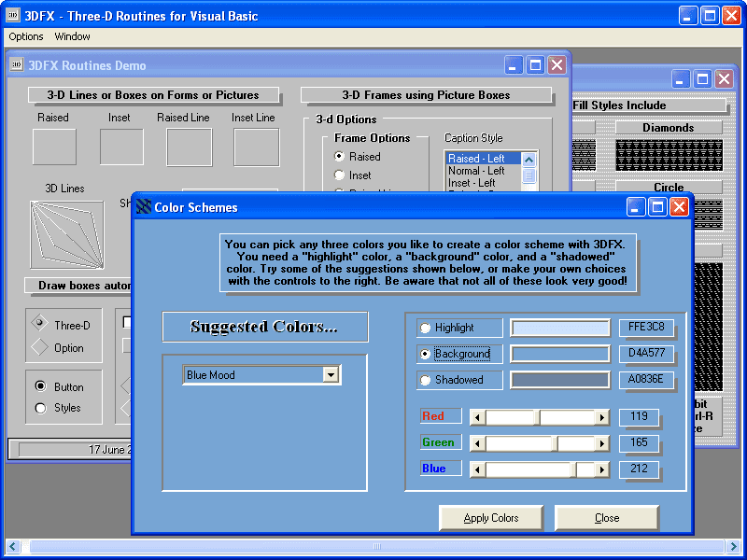The height and width of the screenshot is (560, 747).
Task: Select Inset - Left in Caption Style list
Action: pos(483,183)
